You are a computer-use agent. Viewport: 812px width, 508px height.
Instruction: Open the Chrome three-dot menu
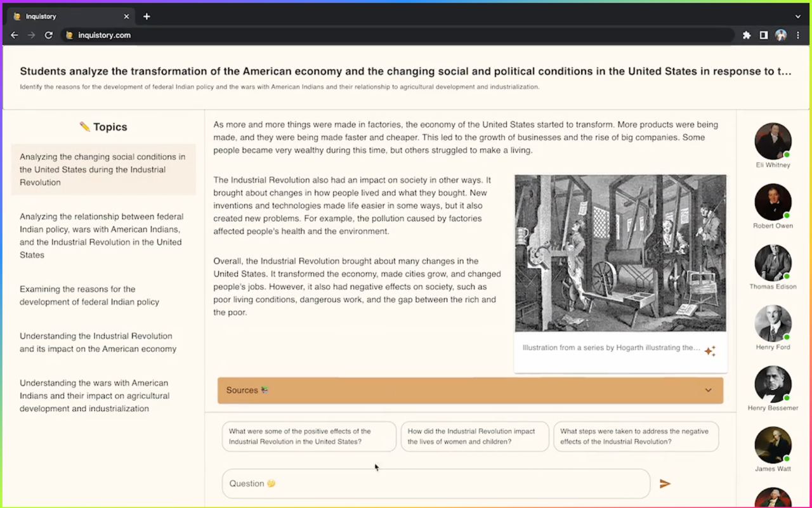point(797,35)
